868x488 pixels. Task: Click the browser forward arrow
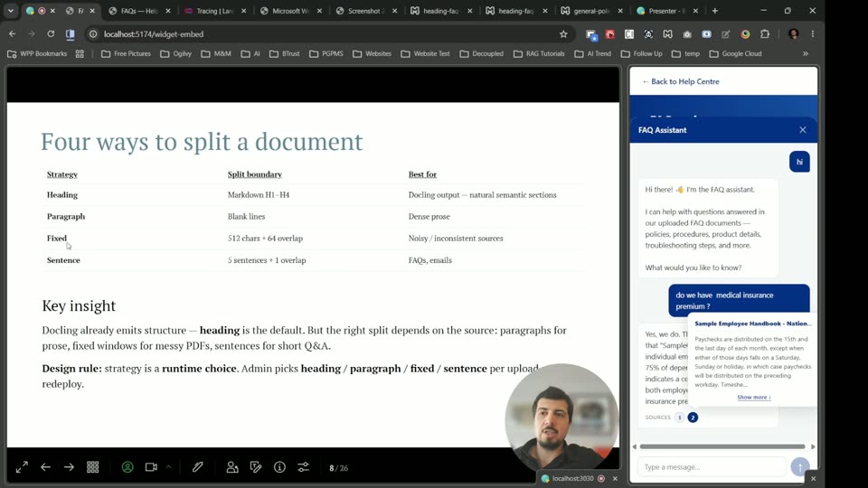pyautogui.click(x=32, y=33)
